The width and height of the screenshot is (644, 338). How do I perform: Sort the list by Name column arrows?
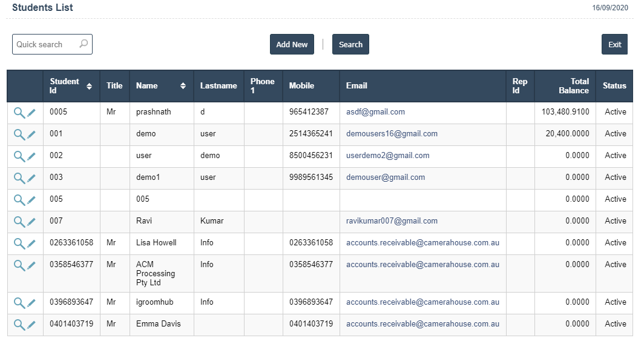click(x=183, y=86)
